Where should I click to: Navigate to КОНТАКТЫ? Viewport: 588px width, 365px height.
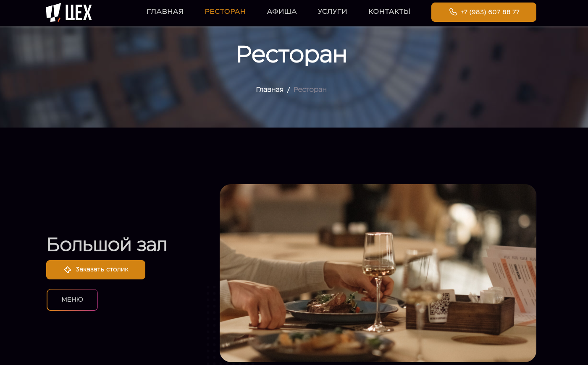click(x=389, y=12)
